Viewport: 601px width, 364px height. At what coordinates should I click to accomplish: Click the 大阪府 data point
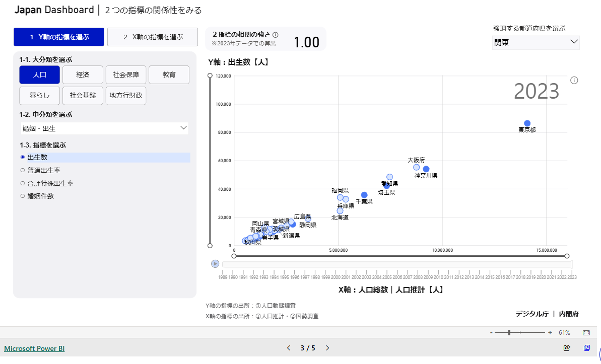[416, 168]
